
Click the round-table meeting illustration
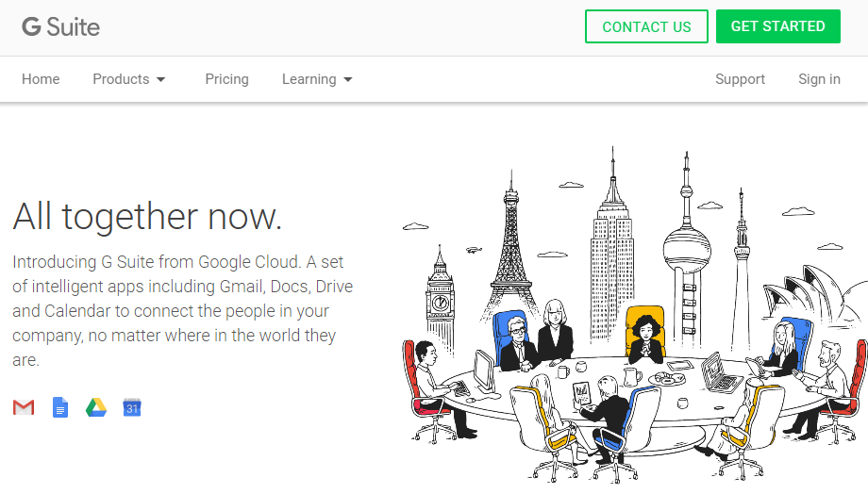pos(635,314)
